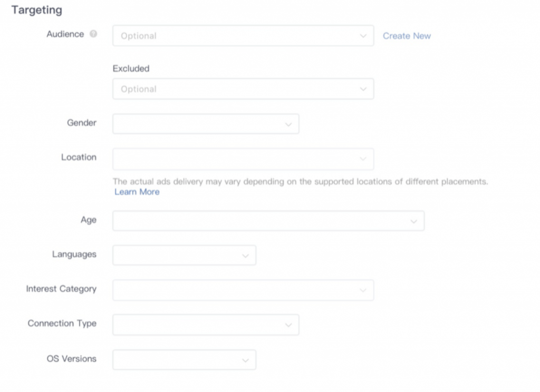Follow the Learn More link
540x392 pixels.
point(137,192)
